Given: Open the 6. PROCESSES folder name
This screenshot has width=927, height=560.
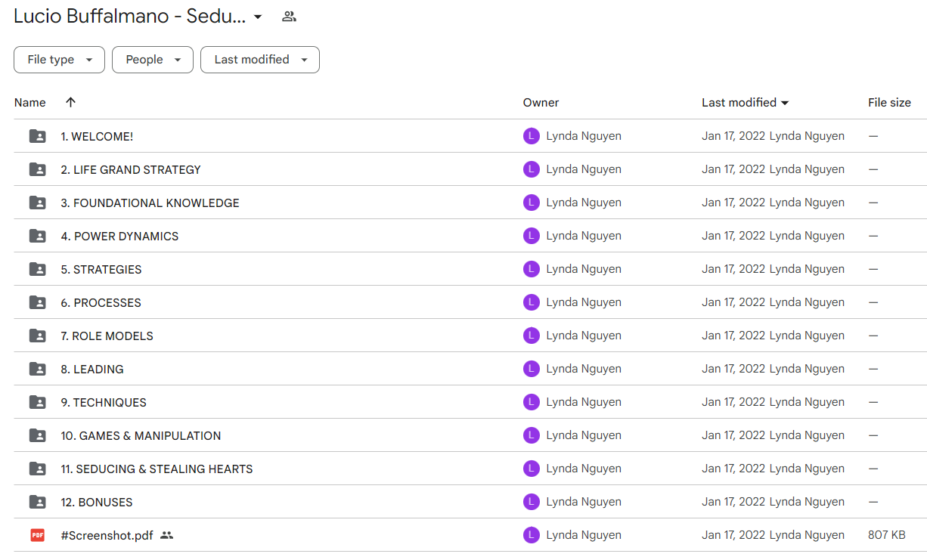Looking at the screenshot, I should click(x=101, y=303).
